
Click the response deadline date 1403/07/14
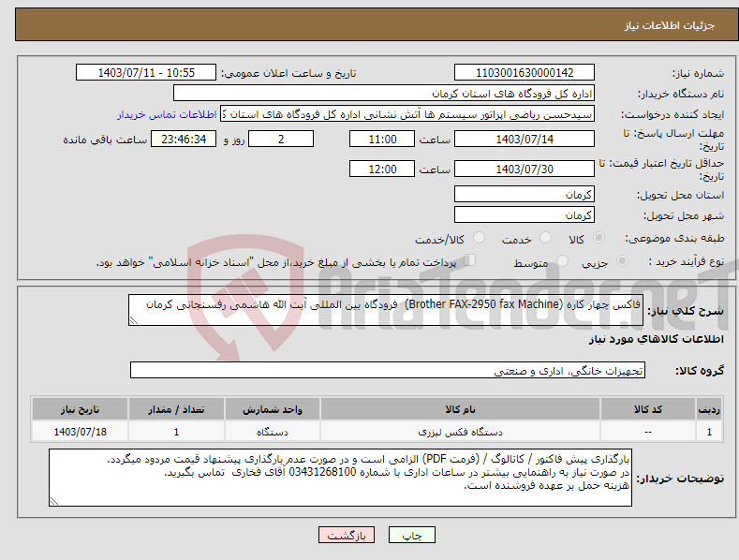[525, 139]
